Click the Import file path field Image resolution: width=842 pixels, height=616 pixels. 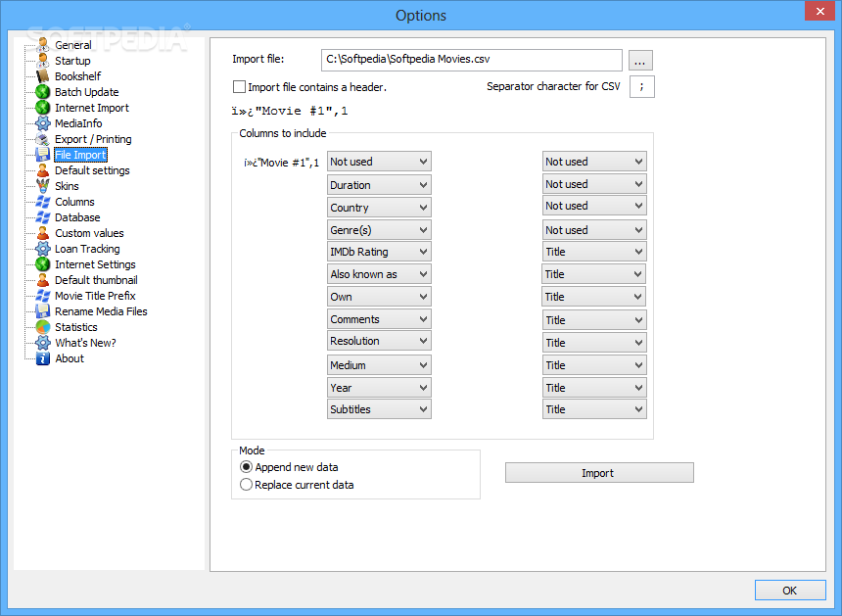[472, 60]
